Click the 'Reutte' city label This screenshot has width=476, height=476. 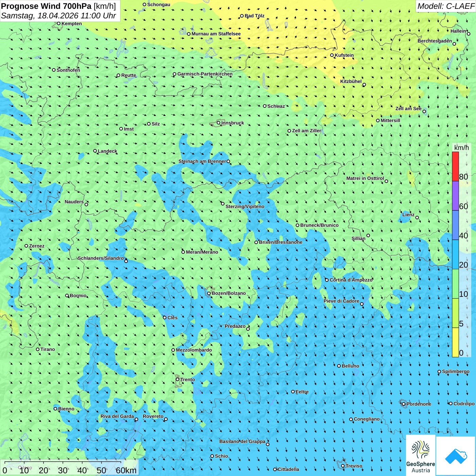[129, 75]
